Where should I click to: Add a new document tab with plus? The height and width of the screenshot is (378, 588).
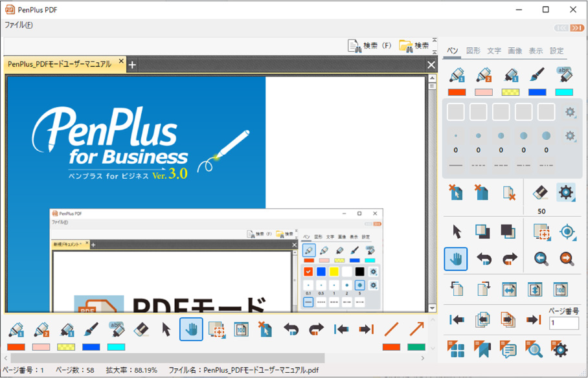[132, 65]
